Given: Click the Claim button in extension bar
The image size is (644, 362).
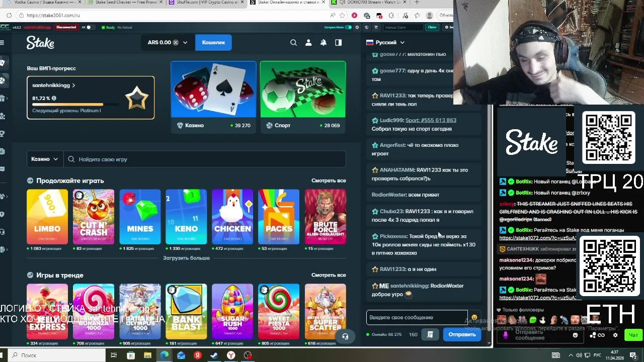Looking at the screenshot, I should tap(432, 27).
